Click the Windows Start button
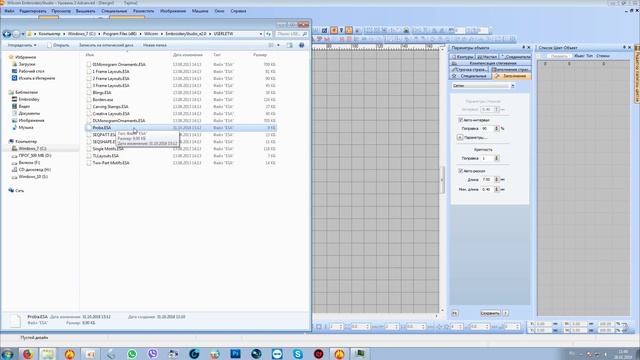 pos(7,354)
